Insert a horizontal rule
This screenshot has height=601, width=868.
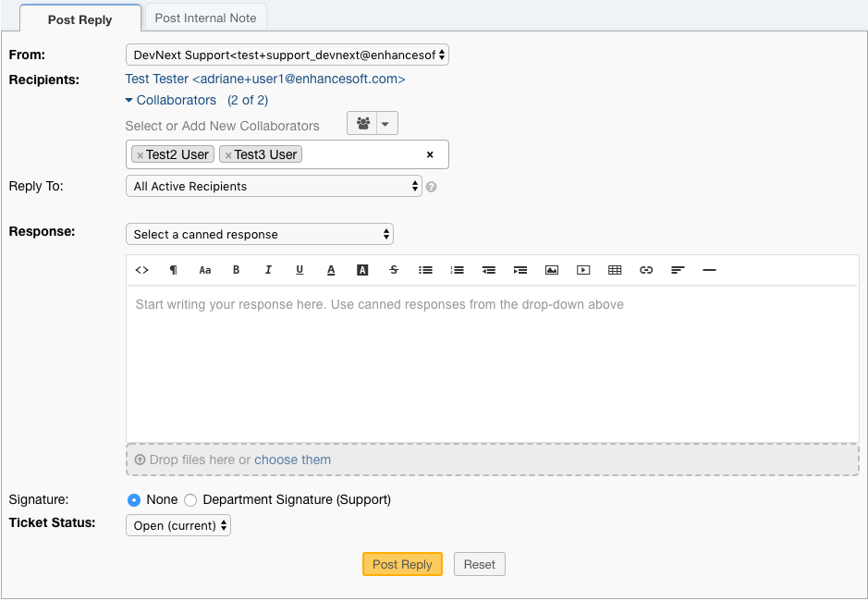pyautogui.click(x=708, y=269)
